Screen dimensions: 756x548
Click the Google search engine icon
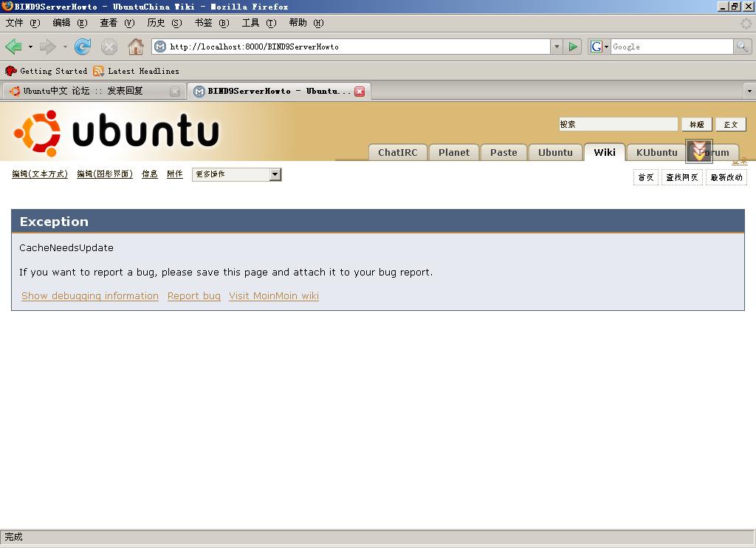(x=596, y=47)
